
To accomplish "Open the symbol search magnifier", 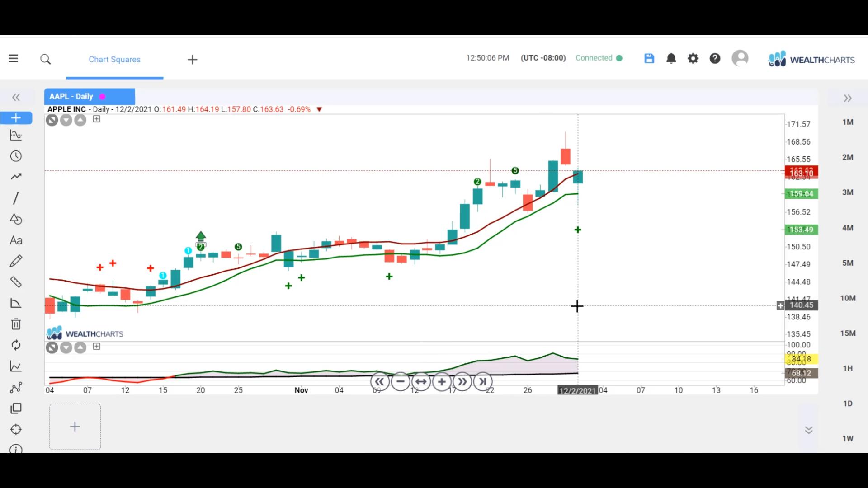I will pos(45,59).
